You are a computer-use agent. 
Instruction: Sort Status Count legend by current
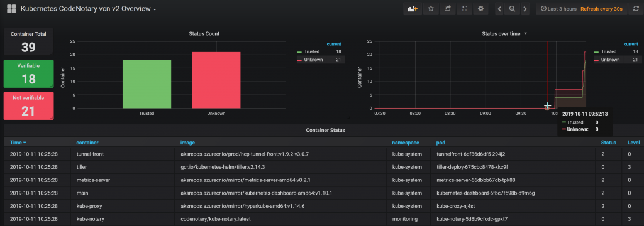(x=334, y=44)
